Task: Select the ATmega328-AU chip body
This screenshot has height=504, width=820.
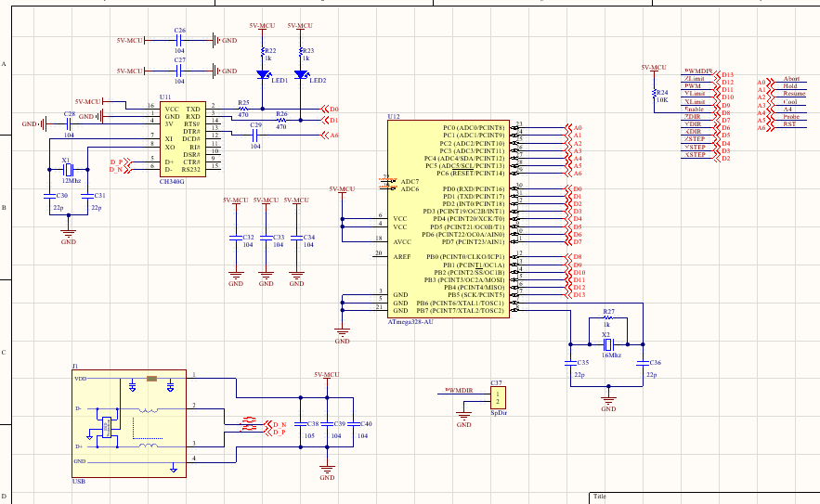Action: pyautogui.click(x=449, y=219)
